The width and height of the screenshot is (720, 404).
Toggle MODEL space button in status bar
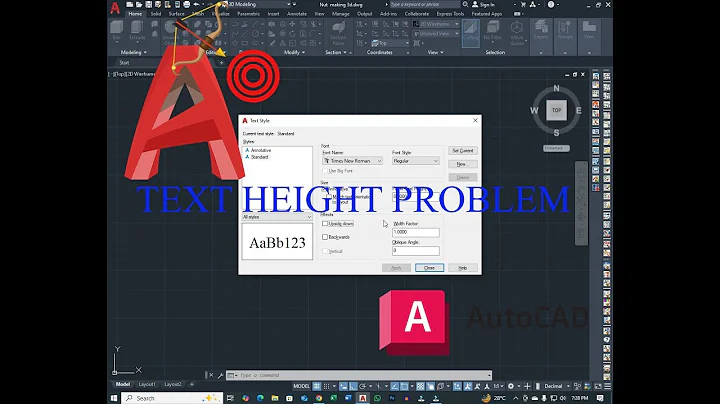pos(301,386)
